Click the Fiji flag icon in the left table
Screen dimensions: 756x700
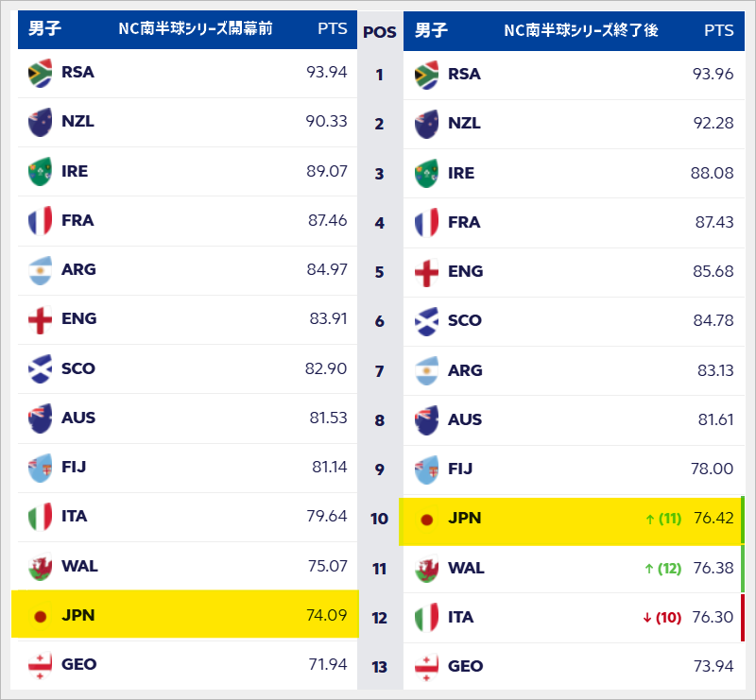point(40,468)
